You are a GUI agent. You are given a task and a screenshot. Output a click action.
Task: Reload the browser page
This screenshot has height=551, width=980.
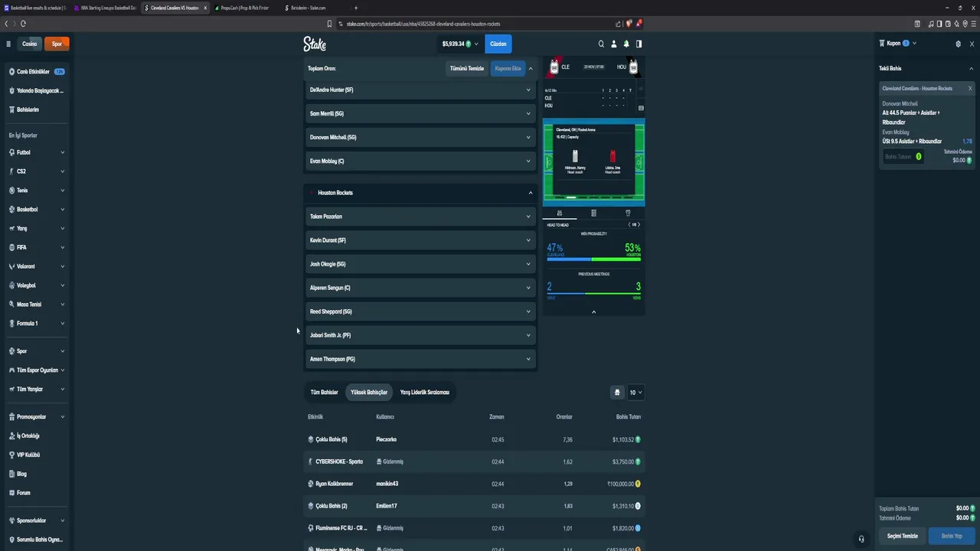pos(23,24)
